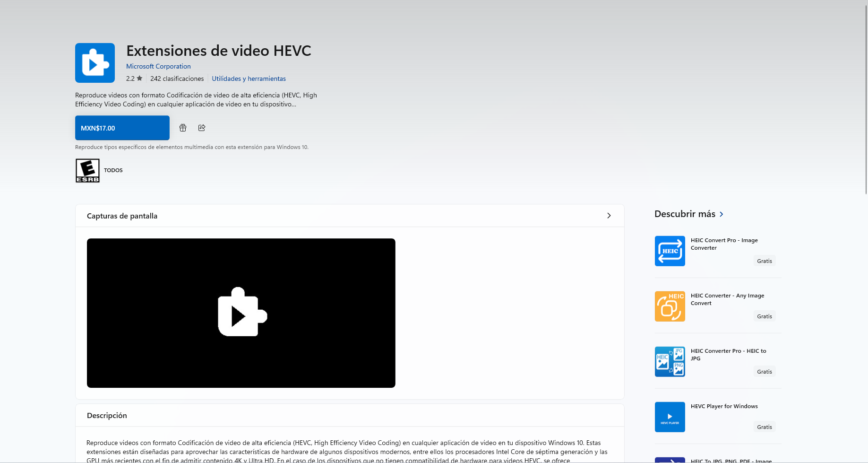The image size is (868, 463).
Task: Select HEIC Converter Pro - HEIC to JPG title
Action: (x=728, y=355)
